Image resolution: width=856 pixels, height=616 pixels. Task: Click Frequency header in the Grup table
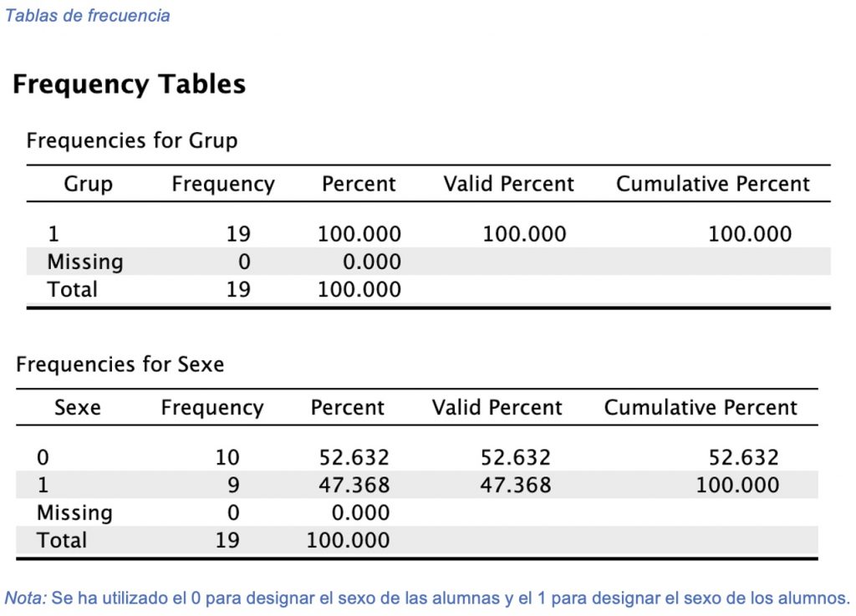pyautogui.click(x=223, y=185)
